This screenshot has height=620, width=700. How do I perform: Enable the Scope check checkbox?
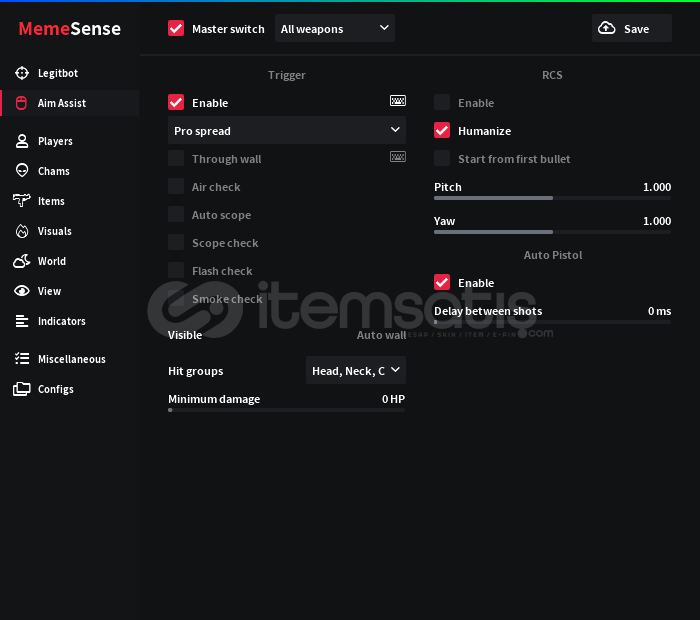(176, 242)
